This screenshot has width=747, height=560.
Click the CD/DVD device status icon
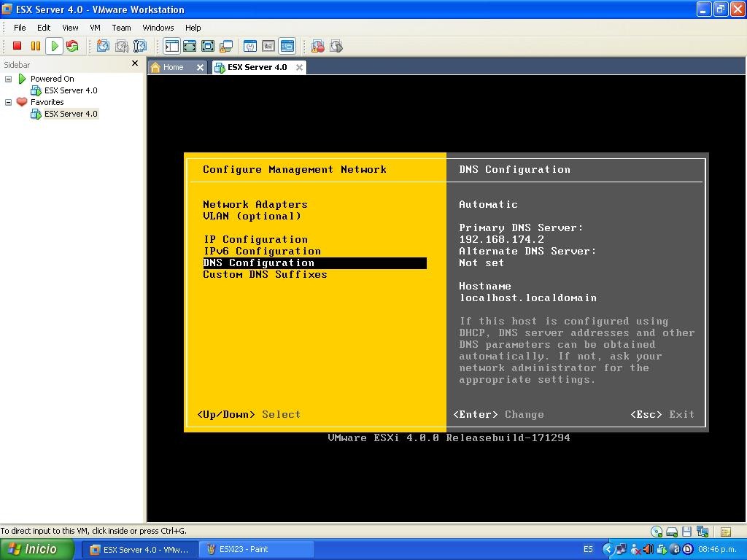657,532
